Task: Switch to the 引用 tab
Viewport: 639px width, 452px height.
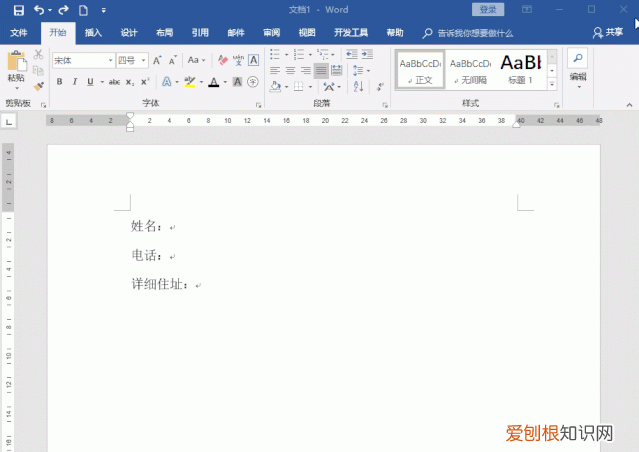Action: click(200, 33)
